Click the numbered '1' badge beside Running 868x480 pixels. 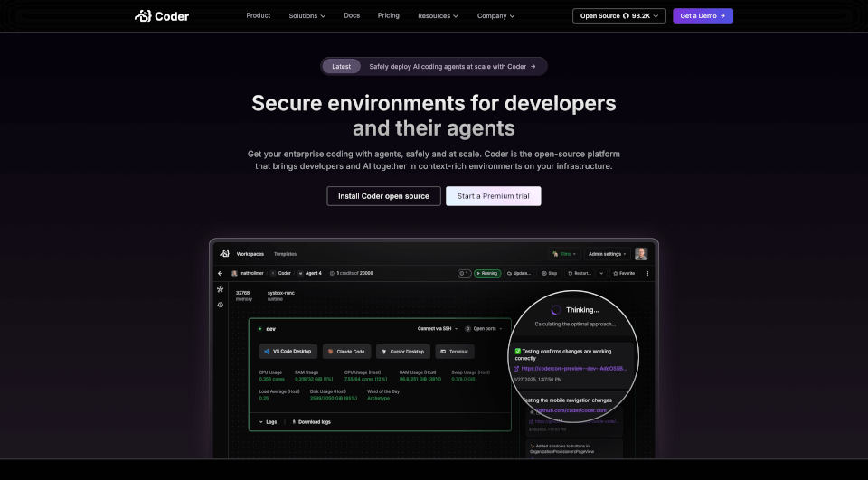(464, 274)
